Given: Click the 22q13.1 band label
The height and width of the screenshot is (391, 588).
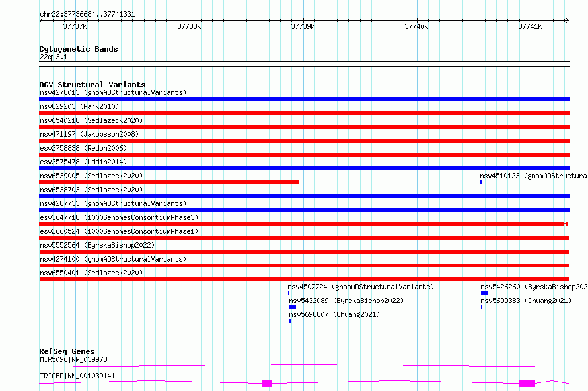Looking at the screenshot, I should [x=54, y=57].
